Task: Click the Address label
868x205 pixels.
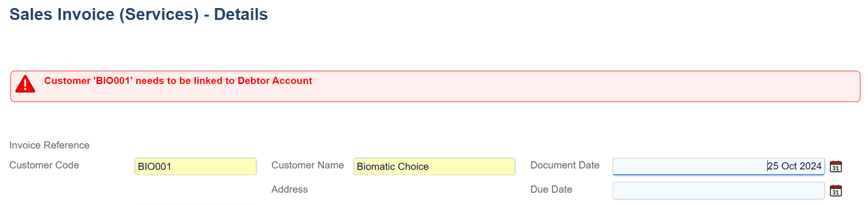Action: pyautogui.click(x=289, y=189)
